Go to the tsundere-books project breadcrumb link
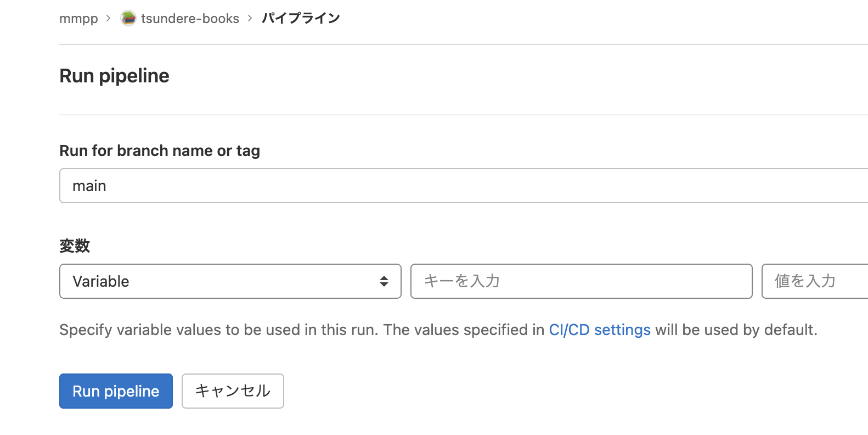Viewport: 868px width, 435px height. click(x=190, y=19)
